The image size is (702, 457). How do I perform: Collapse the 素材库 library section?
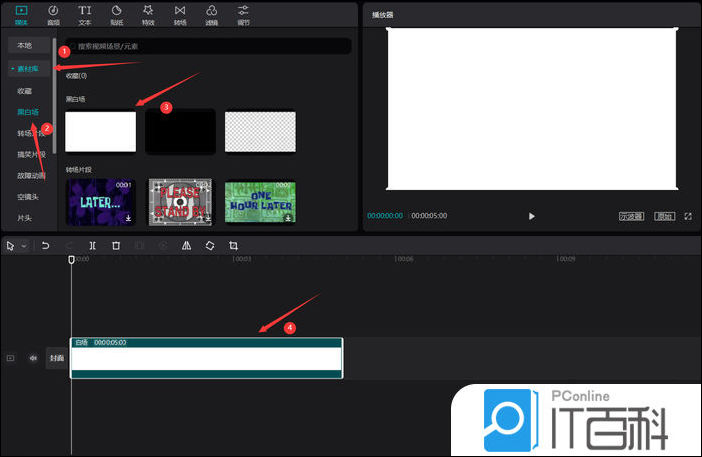[29, 68]
